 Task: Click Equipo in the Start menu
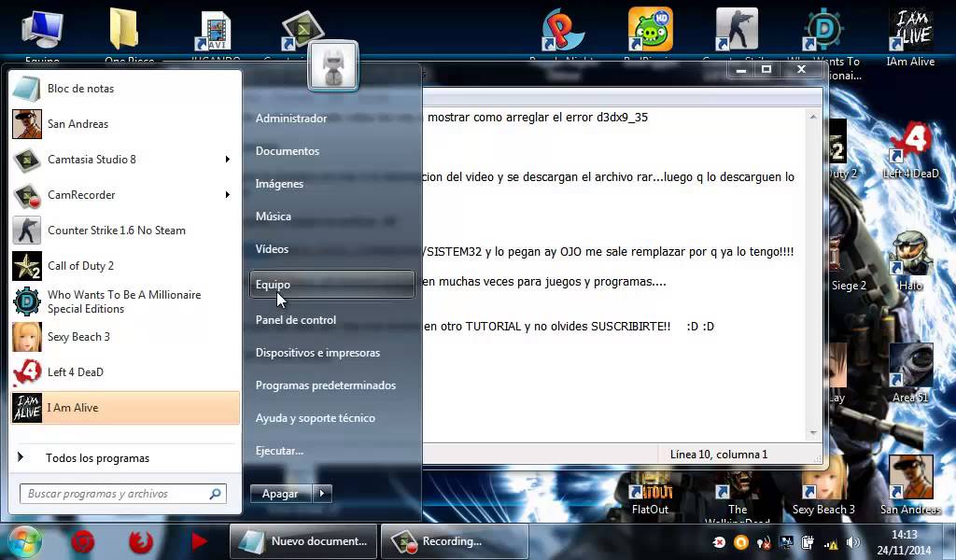[331, 285]
